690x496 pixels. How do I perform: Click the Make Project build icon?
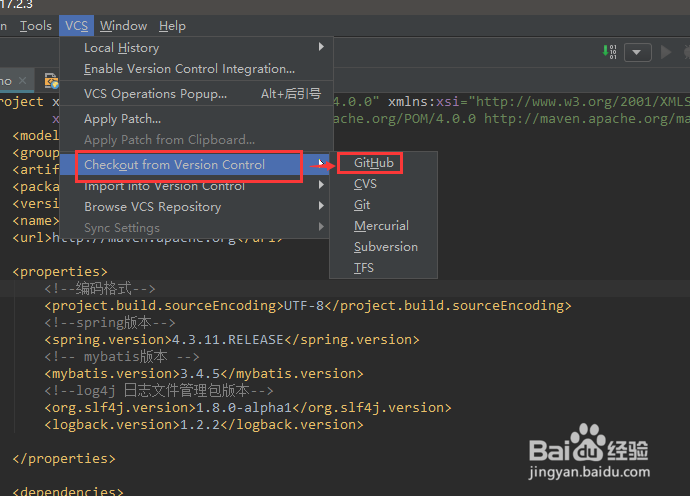tap(609, 51)
